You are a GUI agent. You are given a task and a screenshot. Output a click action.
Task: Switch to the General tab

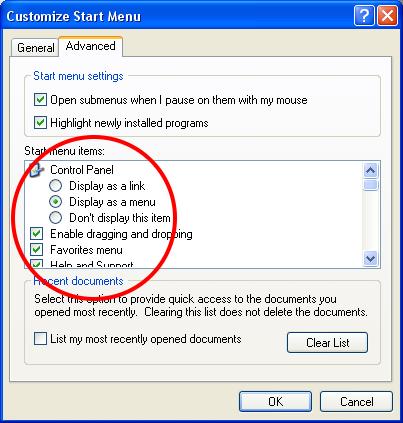coord(35,48)
